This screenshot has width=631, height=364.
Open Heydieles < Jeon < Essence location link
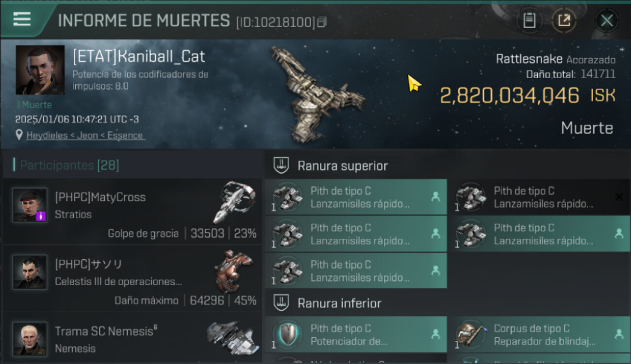[x=85, y=135]
